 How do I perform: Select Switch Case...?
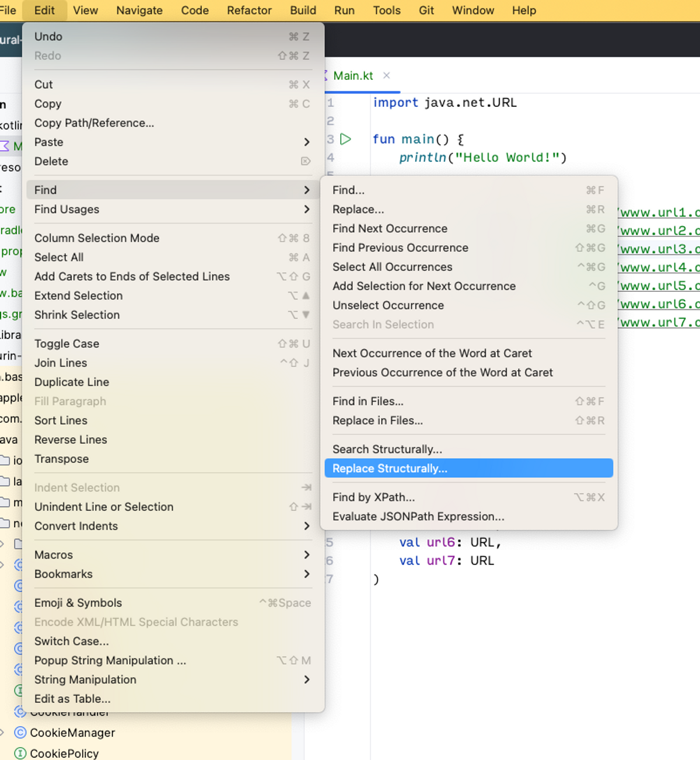(173, 641)
